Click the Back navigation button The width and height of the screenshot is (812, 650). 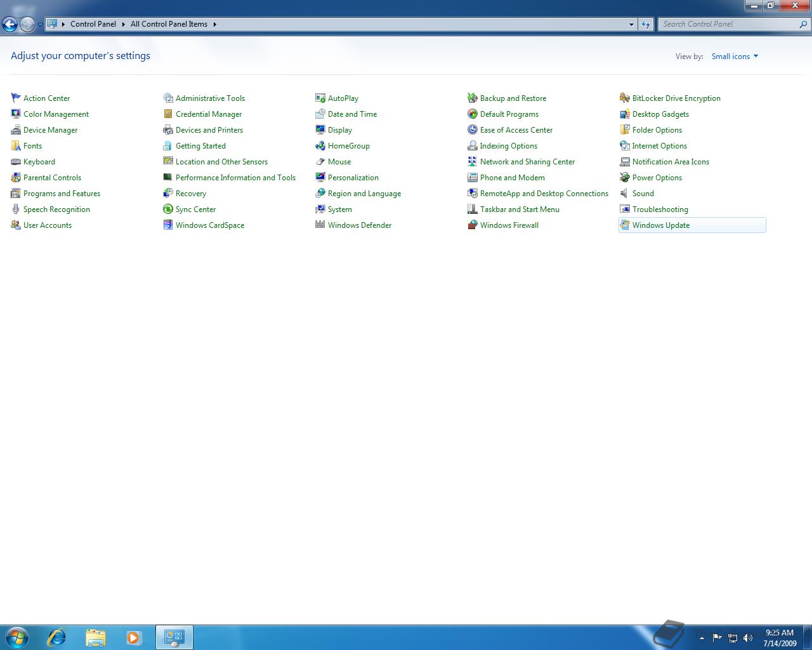(x=10, y=25)
